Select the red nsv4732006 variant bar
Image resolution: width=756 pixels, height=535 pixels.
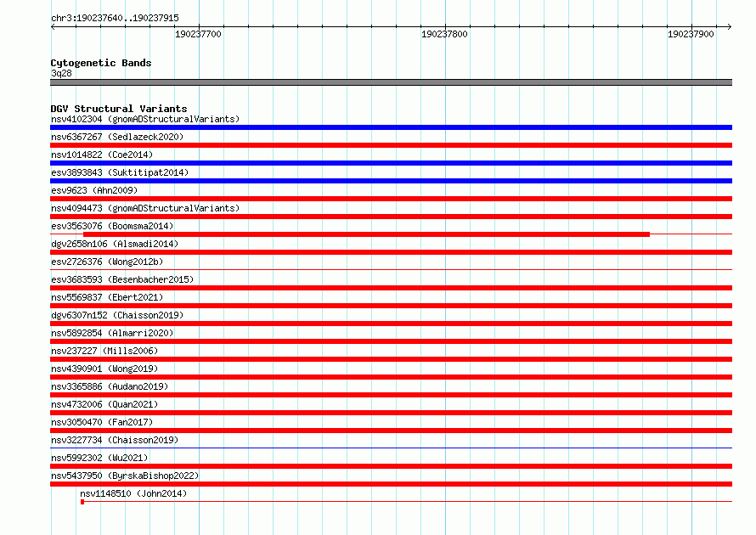pyautogui.click(x=391, y=413)
